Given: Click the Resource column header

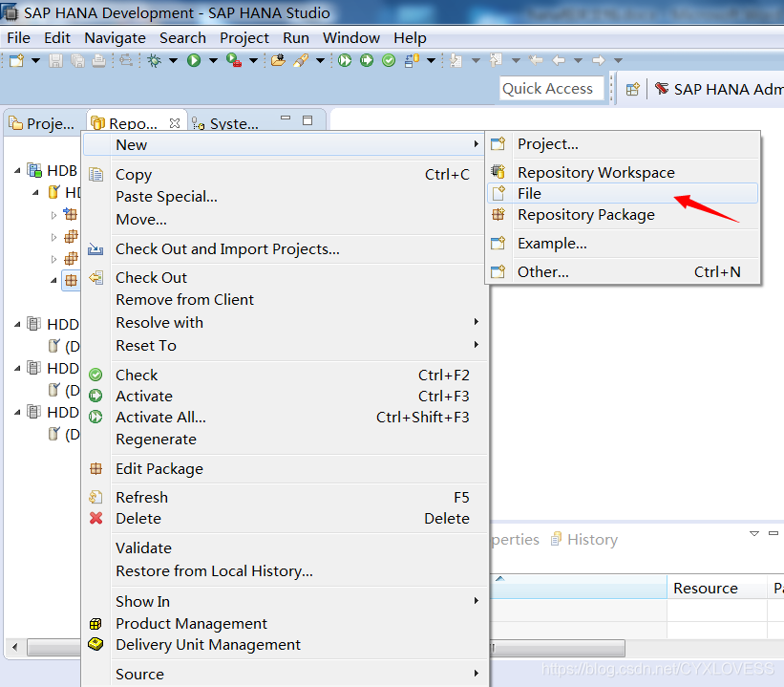Looking at the screenshot, I should [x=716, y=588].
